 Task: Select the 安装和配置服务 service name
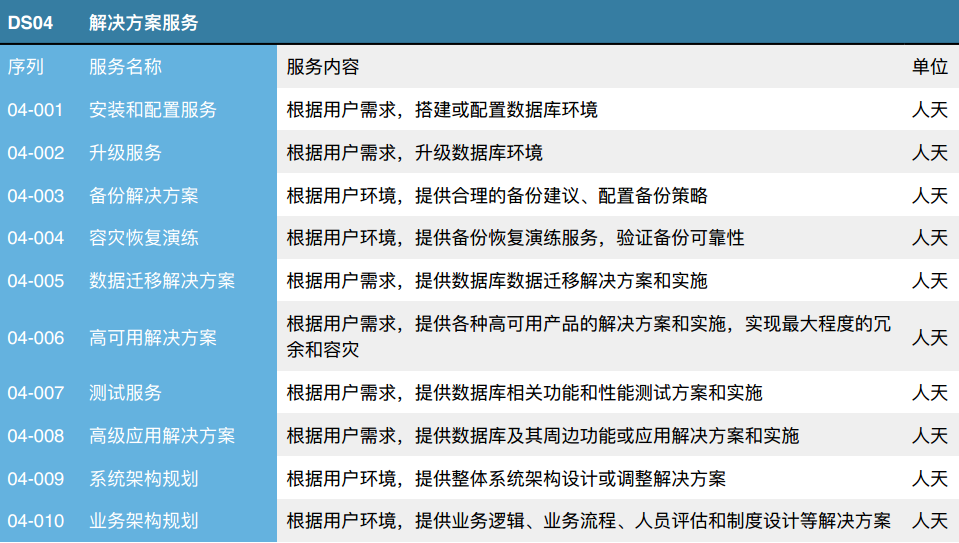pos(153,109)
